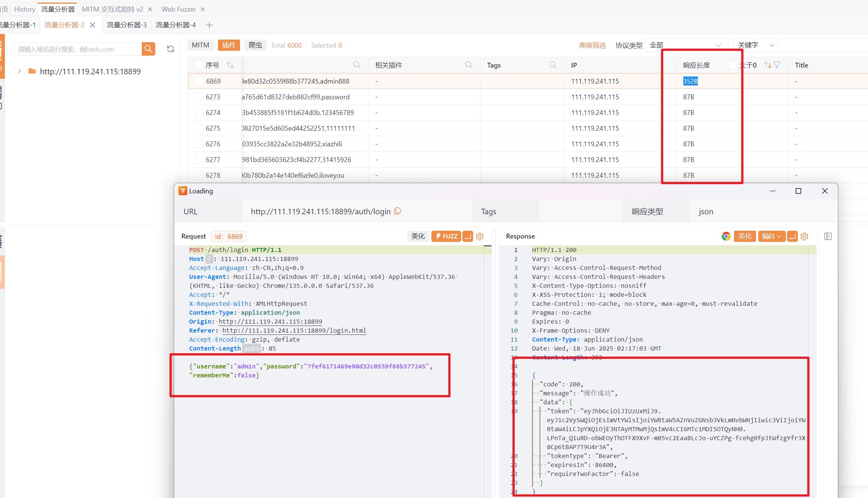Copy the URL with the copy icon

pos(397,211)
